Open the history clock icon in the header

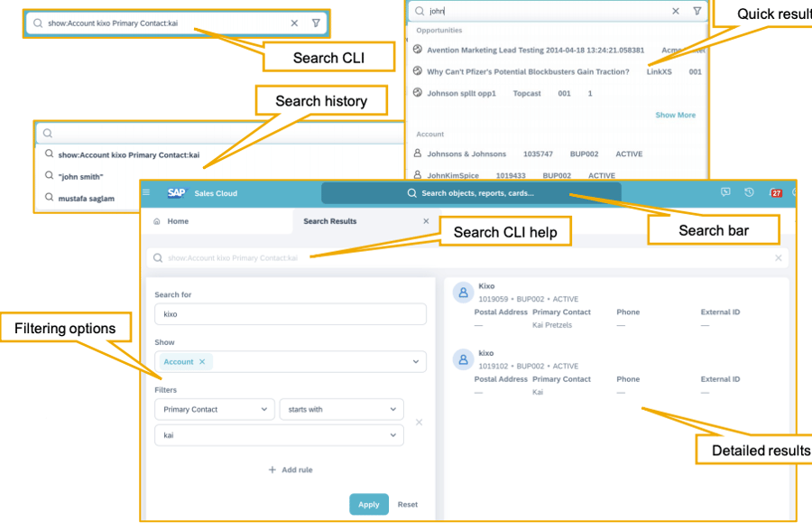click(x=750, y=192)
